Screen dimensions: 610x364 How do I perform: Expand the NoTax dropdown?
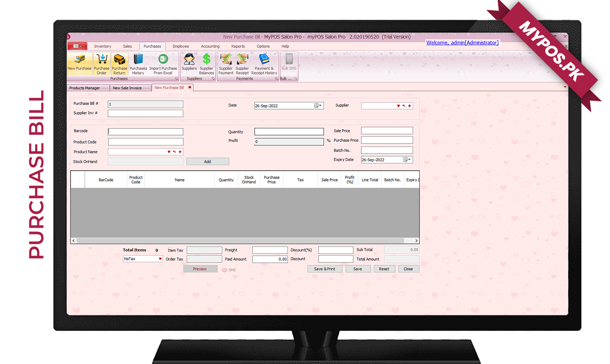point(160,259)
